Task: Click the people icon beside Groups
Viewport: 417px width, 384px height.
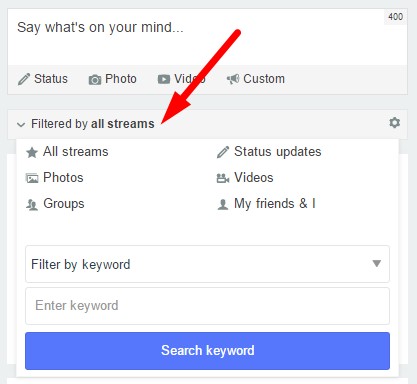Action: [32, 204]
